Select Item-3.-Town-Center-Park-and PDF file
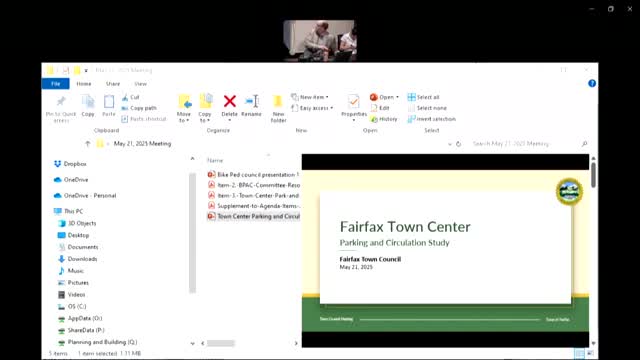The image size is (640, 360). click(x=253, y=196)
